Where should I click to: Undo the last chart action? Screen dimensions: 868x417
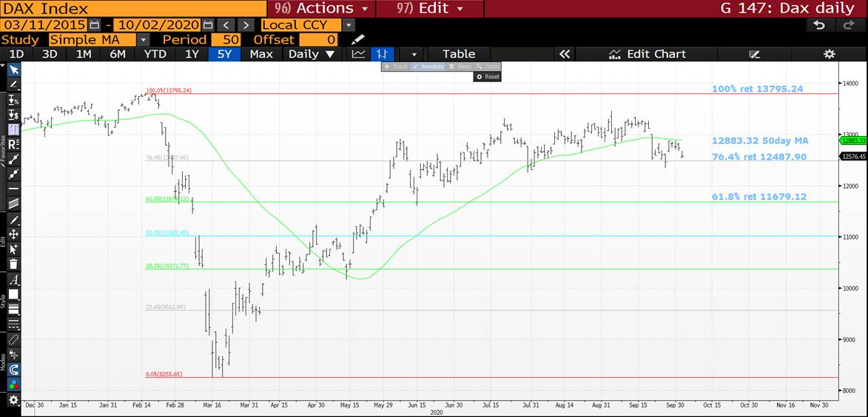(819, 25)
